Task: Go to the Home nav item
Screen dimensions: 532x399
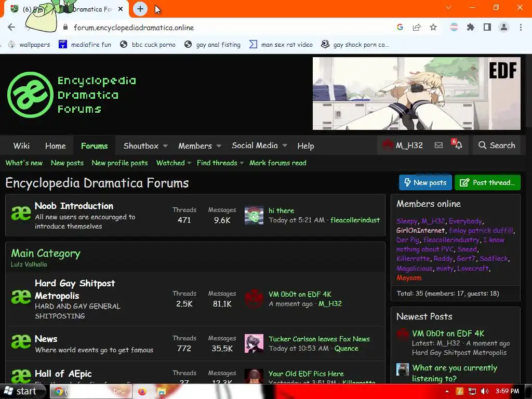Action: pos(56,146)
